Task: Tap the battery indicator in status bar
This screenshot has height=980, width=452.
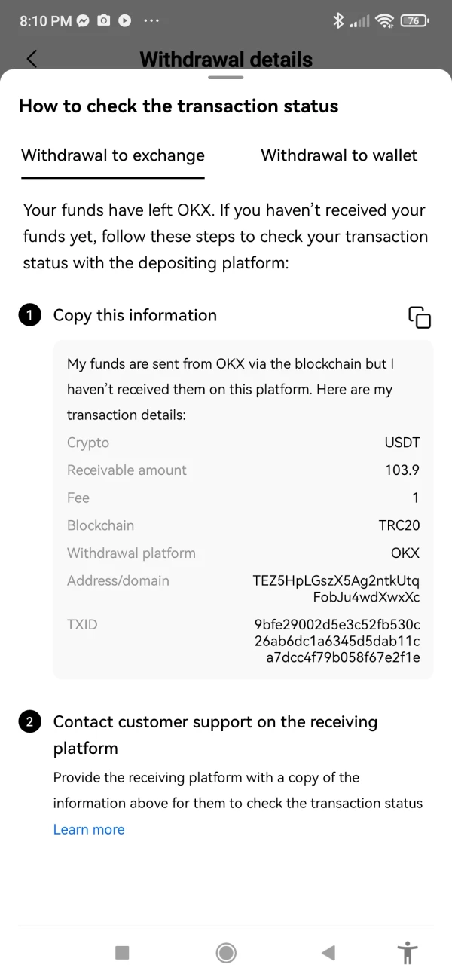Action: (x=415, y=21)
